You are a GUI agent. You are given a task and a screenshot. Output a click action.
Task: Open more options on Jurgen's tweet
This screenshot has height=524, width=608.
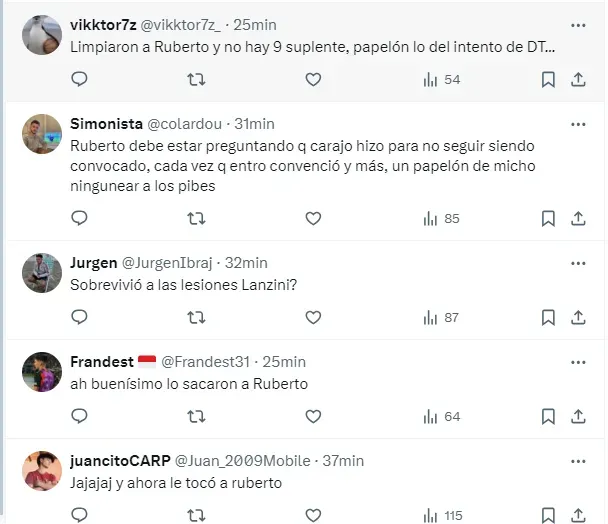pos(578,263)
